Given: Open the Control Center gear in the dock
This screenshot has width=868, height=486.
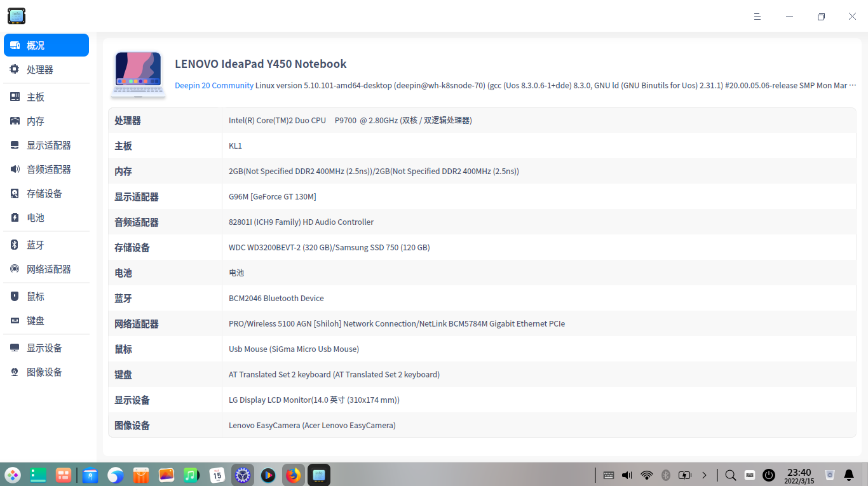Looking at the screenshot, I should point(243,475).
